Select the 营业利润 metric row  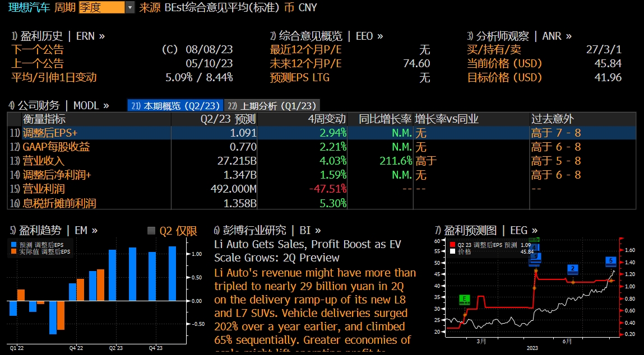pyautogui.click(x=322, y=189)
